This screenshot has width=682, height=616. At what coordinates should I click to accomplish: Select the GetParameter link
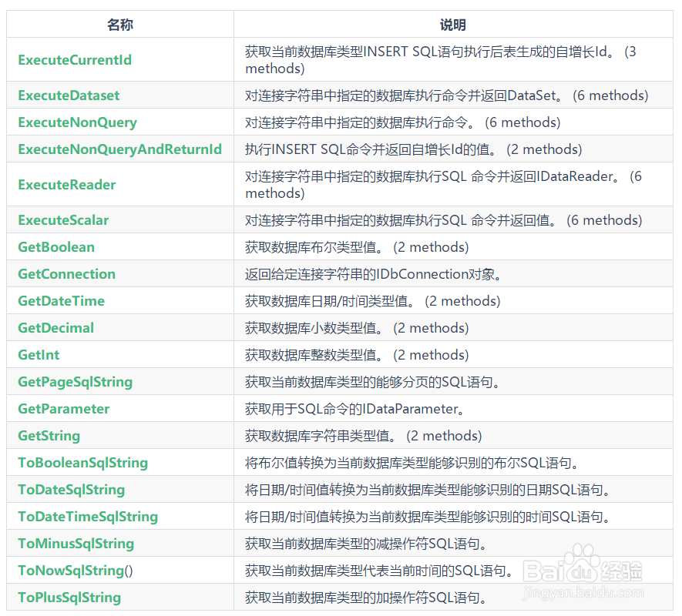(x=63, y=409)
